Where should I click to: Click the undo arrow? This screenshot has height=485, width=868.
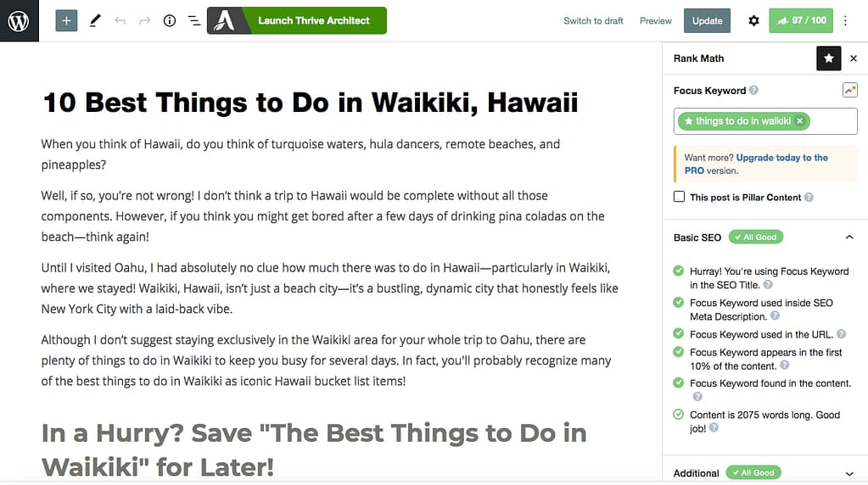point(120,20)
